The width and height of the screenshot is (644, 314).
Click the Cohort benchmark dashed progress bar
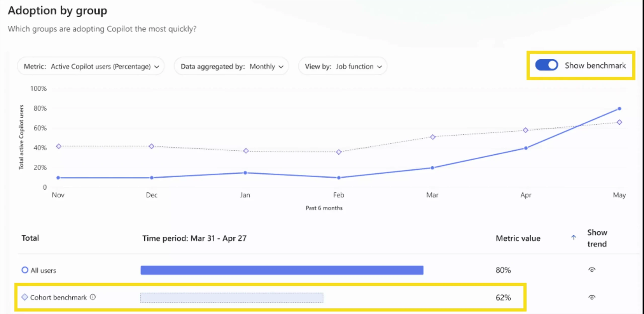[x=232, y=298]
